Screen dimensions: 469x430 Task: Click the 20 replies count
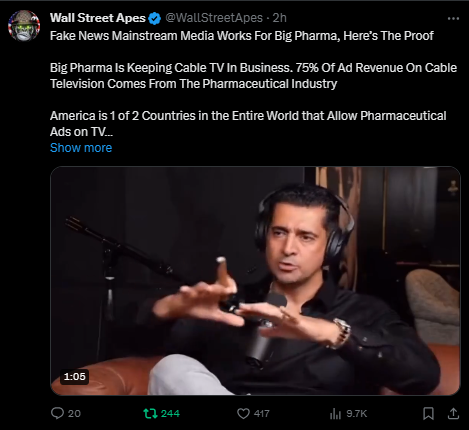point(74,414)
